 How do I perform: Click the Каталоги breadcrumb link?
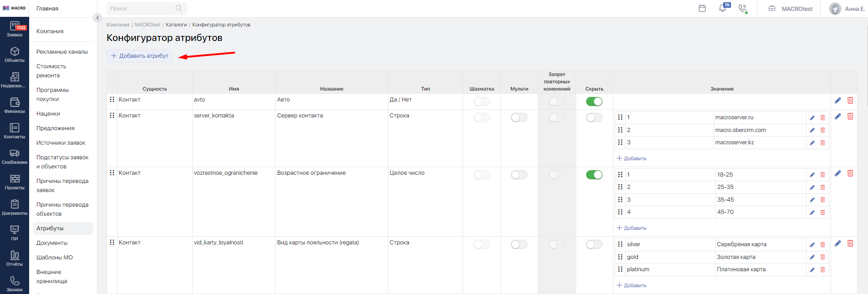pyautogui.click(x=176, y=25)
